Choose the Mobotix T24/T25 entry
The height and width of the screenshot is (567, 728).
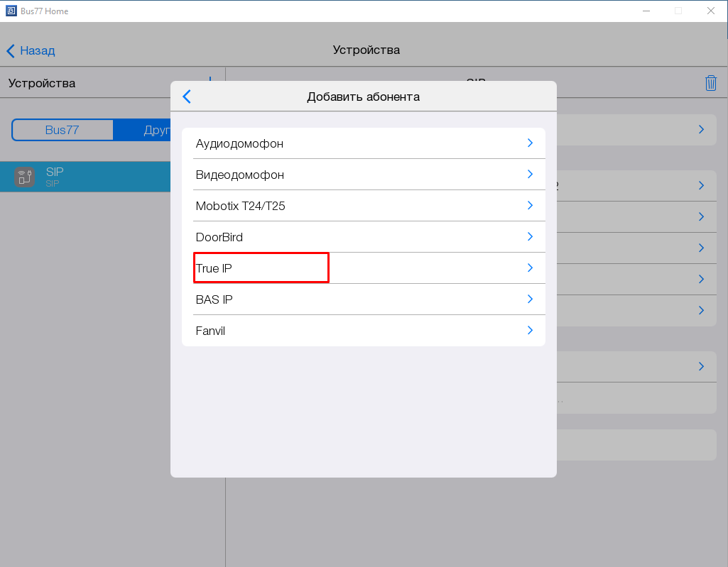coord(240,206)
